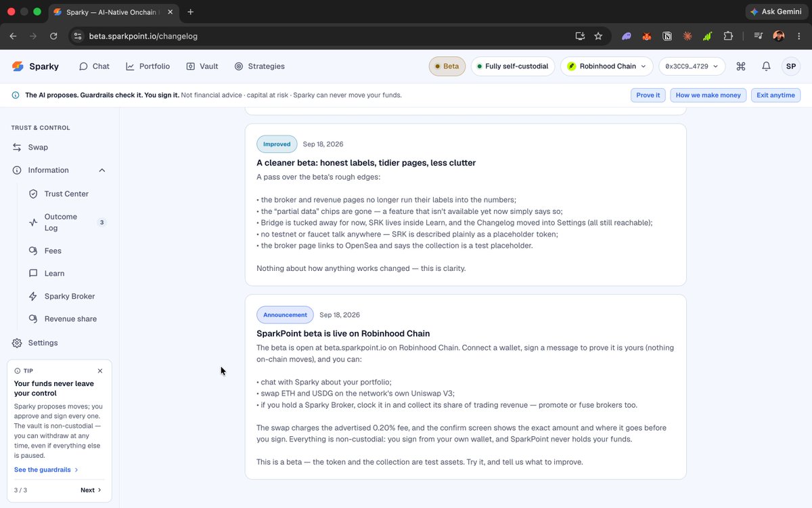Click the Phantom wallet extension icon
Viewport: 812px width, 508px height.
point(627,36)
